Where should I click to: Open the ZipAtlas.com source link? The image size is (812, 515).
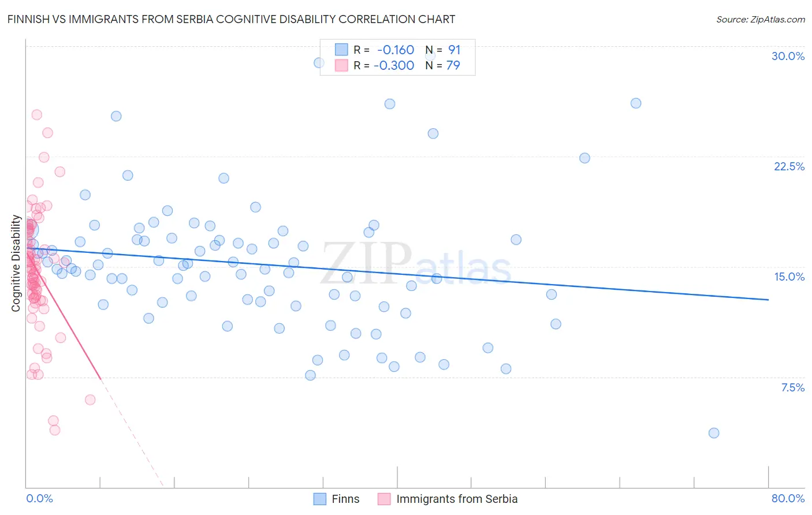[761, 19]
